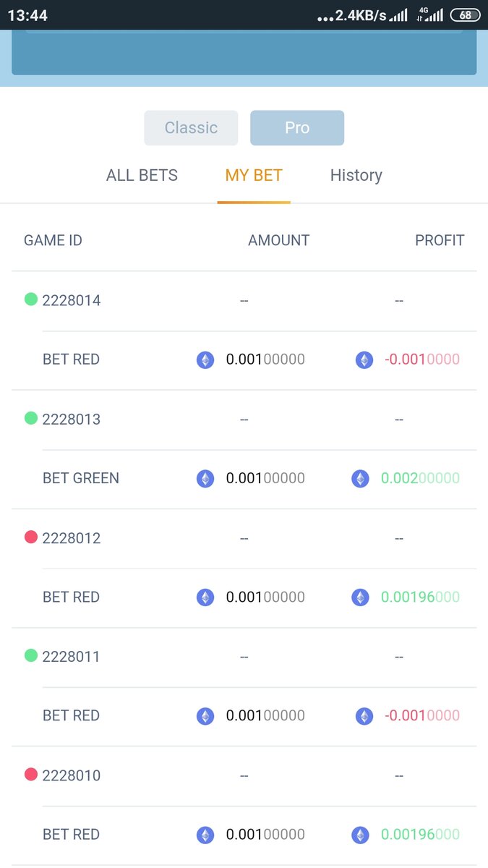Viewport: 488px width, 868px height.
Task: Click battery indicator in status bar
Action: pyautogui.click(x=464, y=15)
